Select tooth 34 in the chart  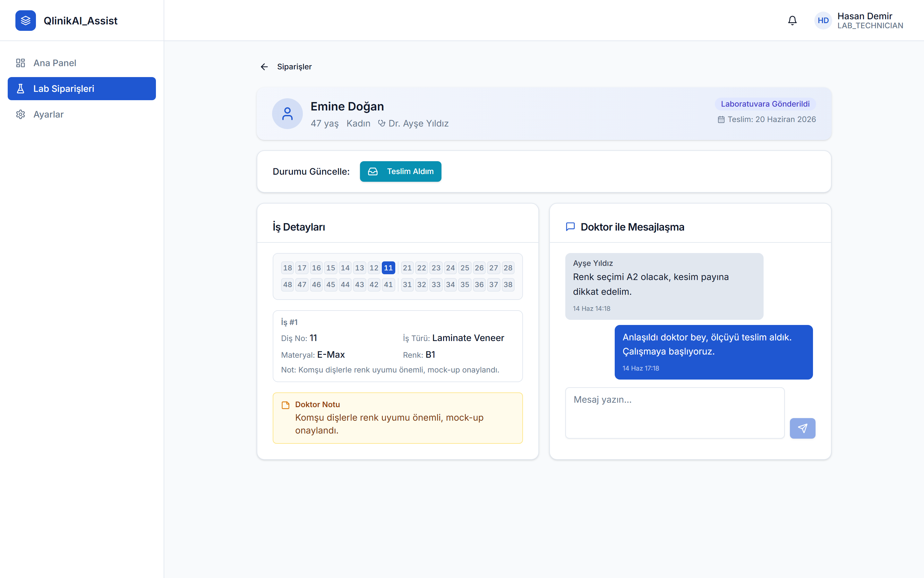tap(450, 285)
